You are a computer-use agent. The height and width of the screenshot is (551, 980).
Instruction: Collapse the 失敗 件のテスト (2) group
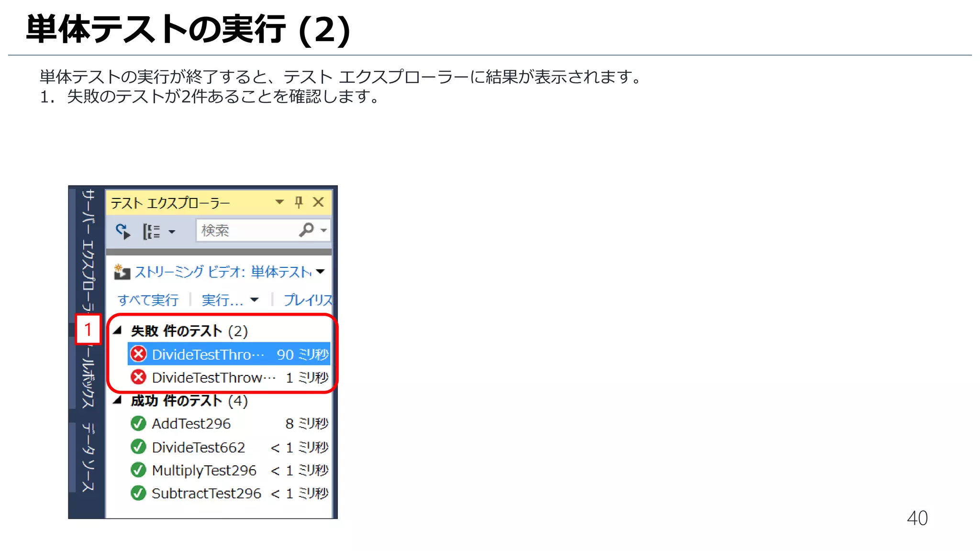(118, 330)
